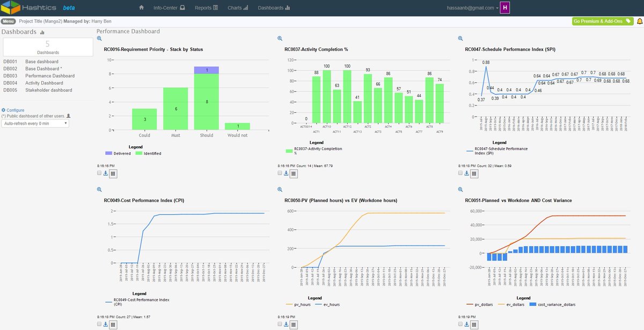Zoom the RC0016 Requirement Priority chart

coord(99,38)
